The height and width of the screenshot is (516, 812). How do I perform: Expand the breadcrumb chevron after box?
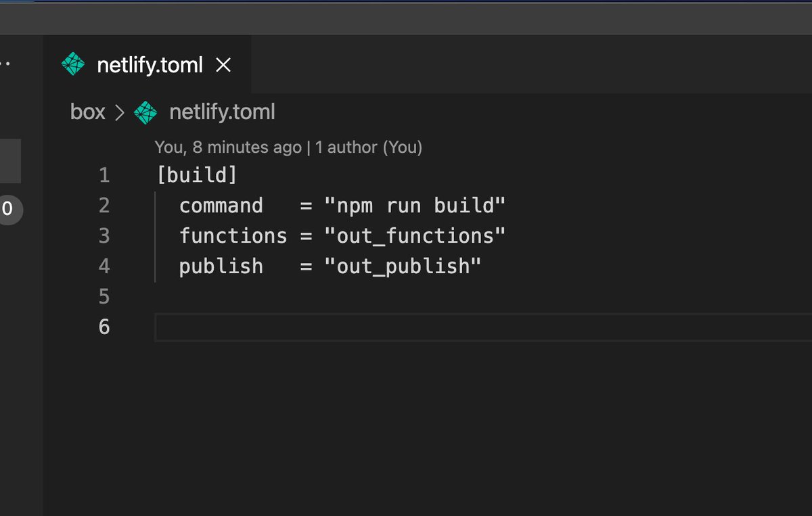(120, 113)
